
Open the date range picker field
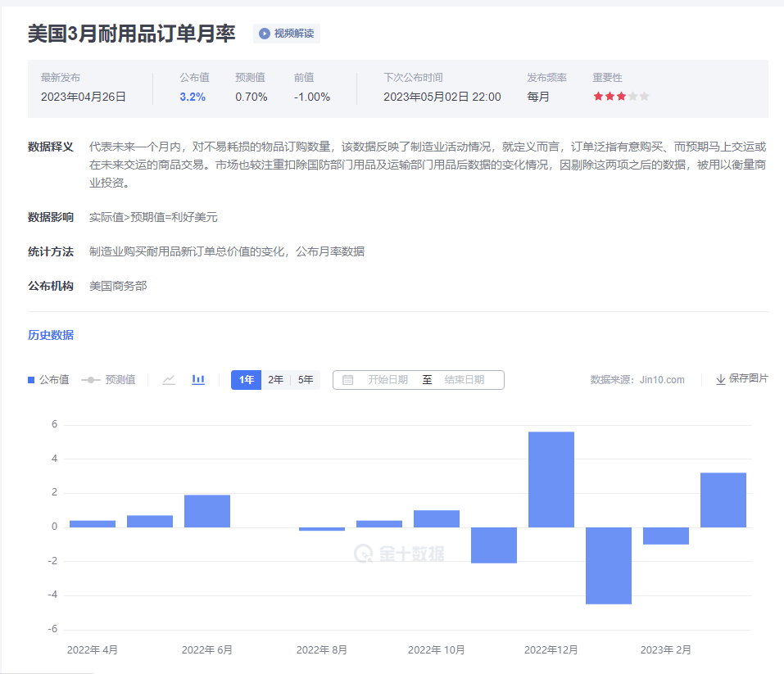[x=418, y=379]
